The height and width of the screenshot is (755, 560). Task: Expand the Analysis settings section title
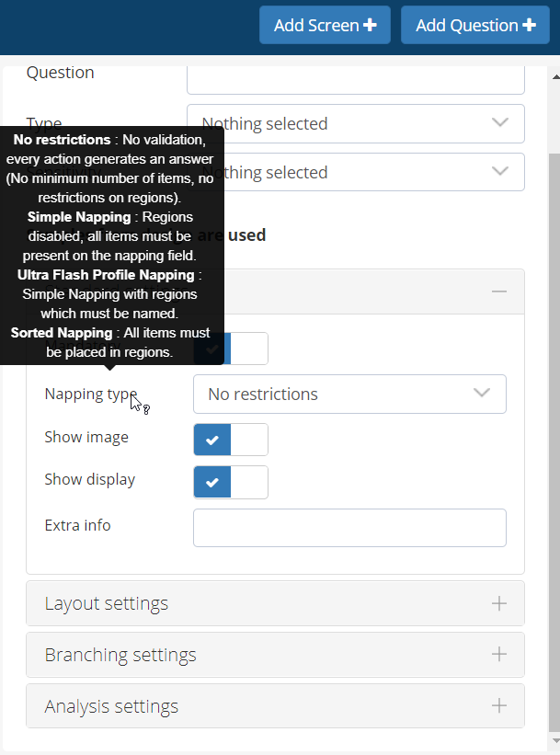click(x=111, y=707)
